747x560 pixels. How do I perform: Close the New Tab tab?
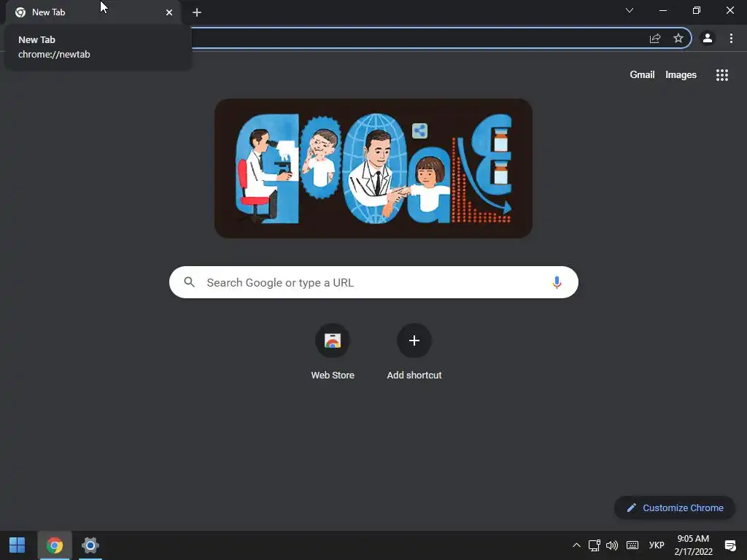pyautogui.click(x=169, y=12)
